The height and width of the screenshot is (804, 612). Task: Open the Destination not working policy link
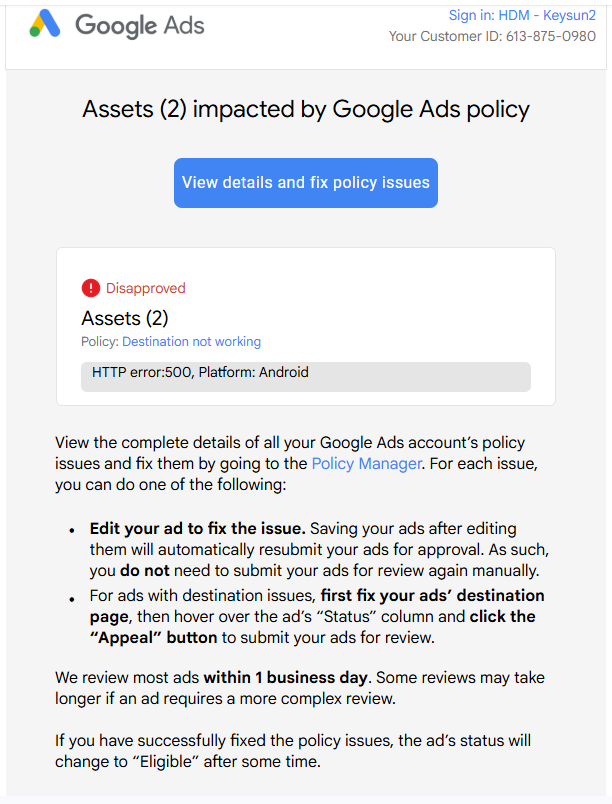pyautogui.click(x=191, y=341)
